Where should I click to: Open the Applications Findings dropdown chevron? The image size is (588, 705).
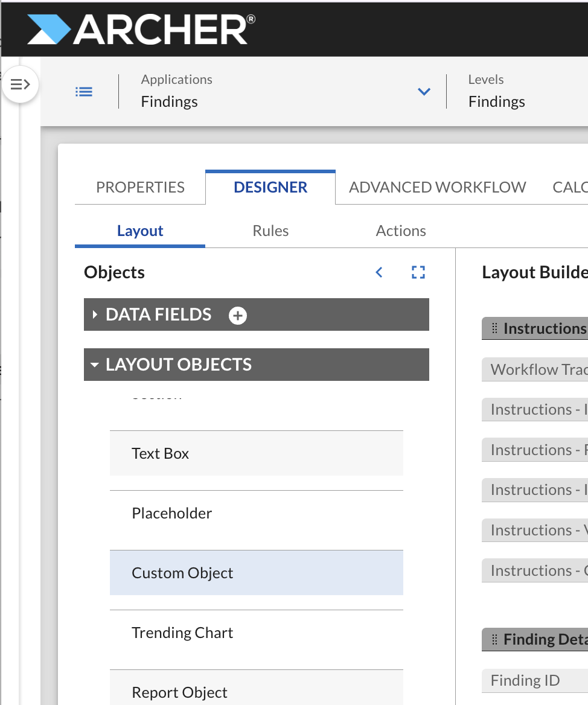coord(424,92)
